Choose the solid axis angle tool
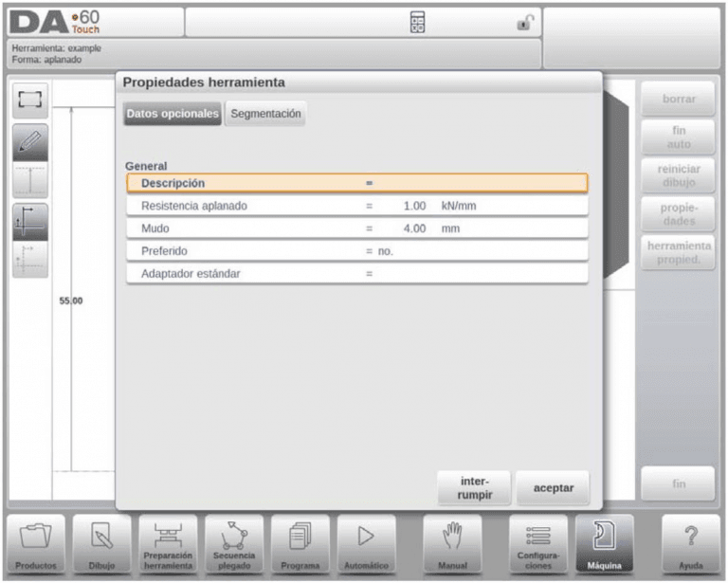The width and height of the screenshot is (728, 583). [x=30, y=222]
